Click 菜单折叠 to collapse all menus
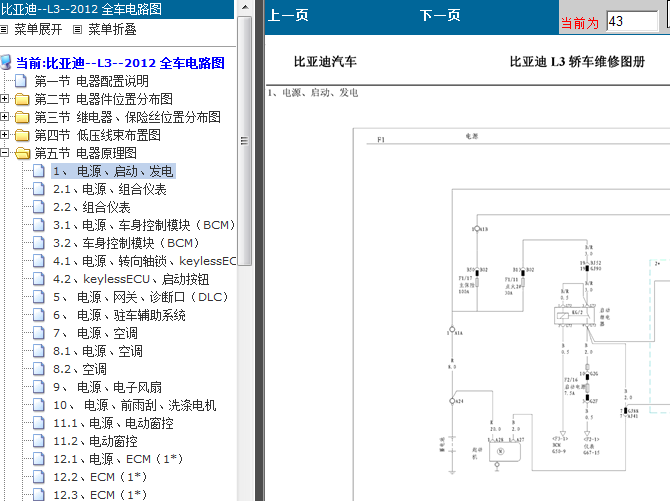This screenshot has width=670, height=501. (x=112, y=29)
